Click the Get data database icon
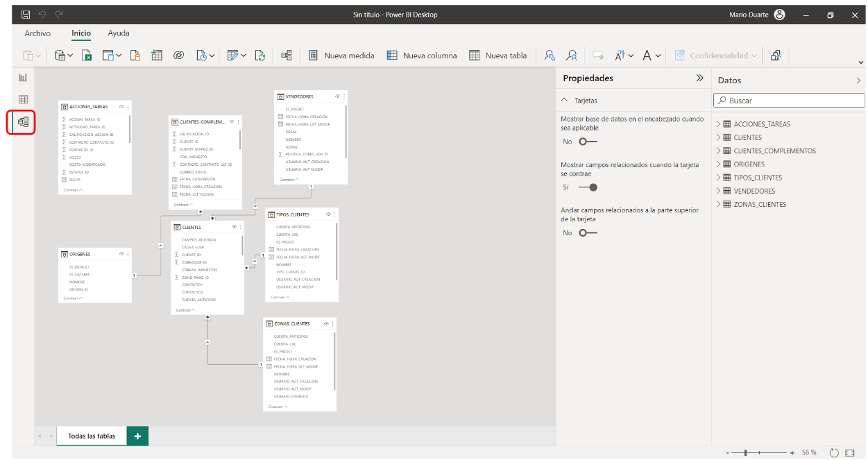868x460 pixels. 60,56
